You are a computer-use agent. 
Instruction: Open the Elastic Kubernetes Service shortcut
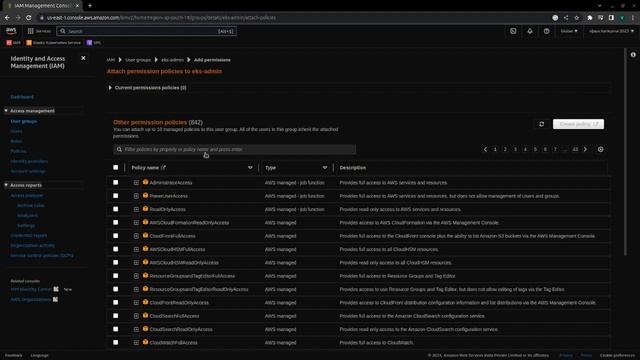click(x=53, y=42)
